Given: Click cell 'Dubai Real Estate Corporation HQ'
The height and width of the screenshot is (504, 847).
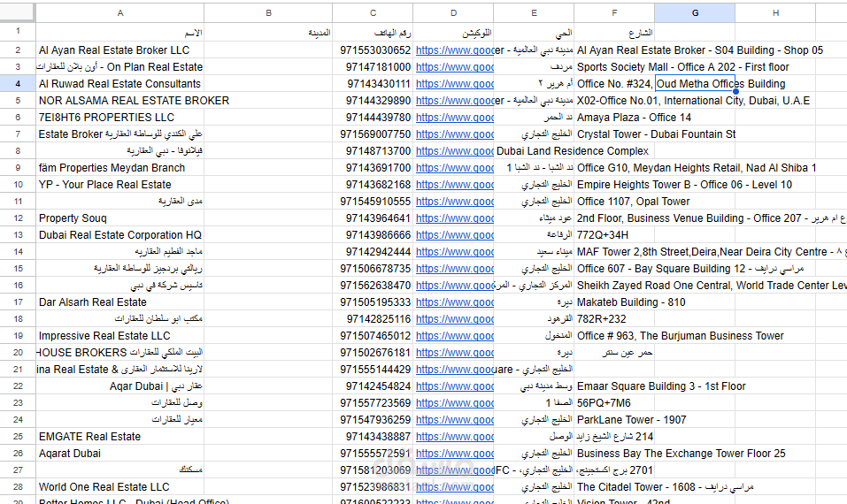Looking at the screenshot, I should (119, 234).
